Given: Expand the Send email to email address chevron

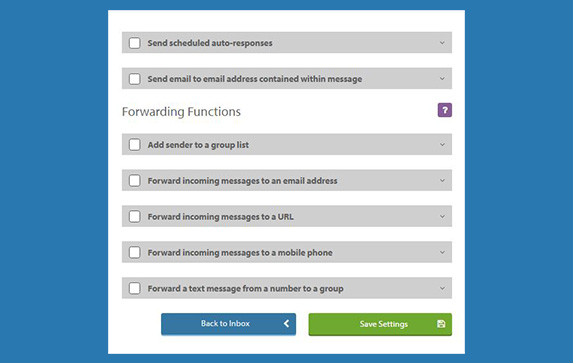Looking at the screenshot, I should pyautogui.click(x=442, y=79).
